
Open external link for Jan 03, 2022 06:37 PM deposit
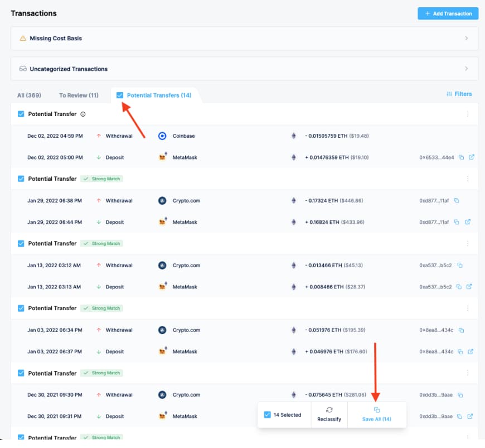click(471, 351)
